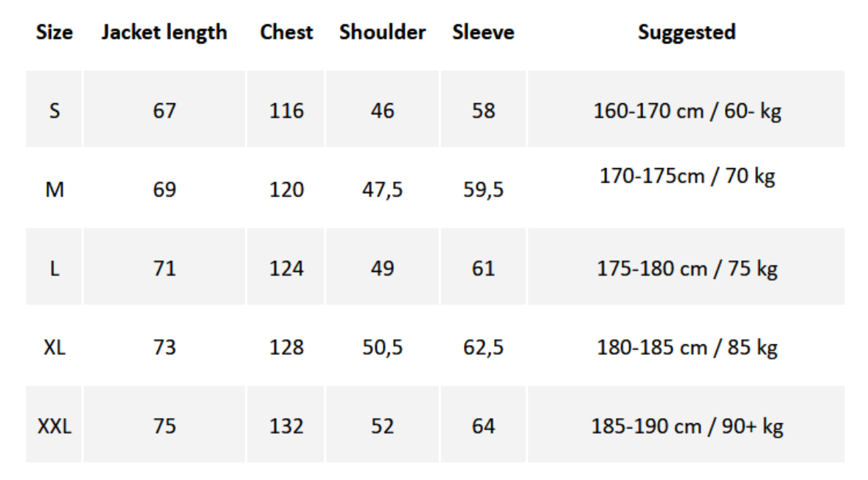Select the Jacket length header
The height and width of the screenshot is (480, 868).
click(x=164, y=32)
